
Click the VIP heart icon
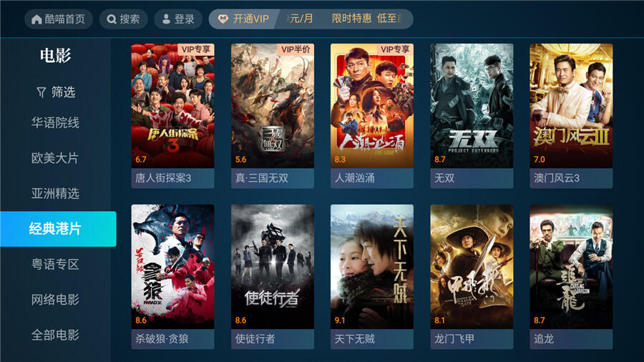click(223, 19)
